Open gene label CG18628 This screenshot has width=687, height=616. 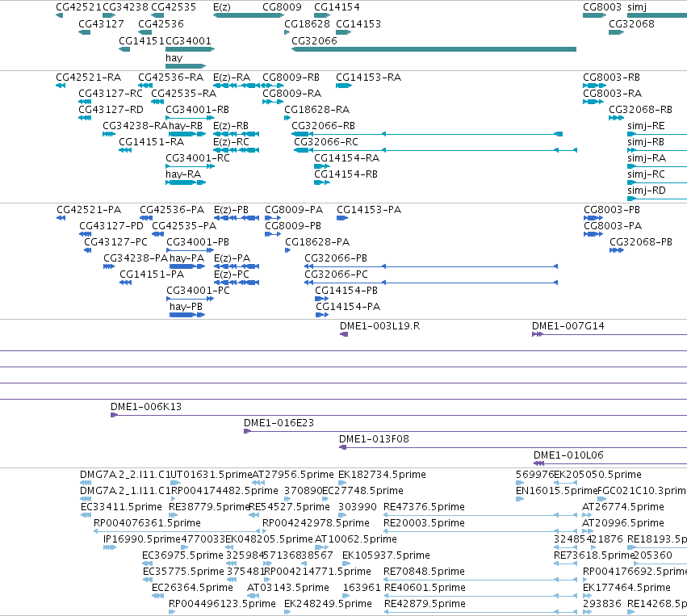coord(307,23)
